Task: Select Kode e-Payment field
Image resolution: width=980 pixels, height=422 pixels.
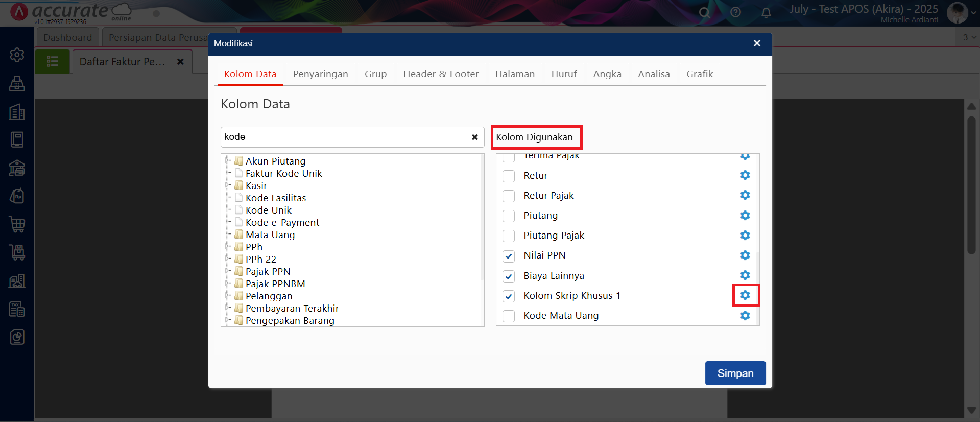Action: coord(282,222)
